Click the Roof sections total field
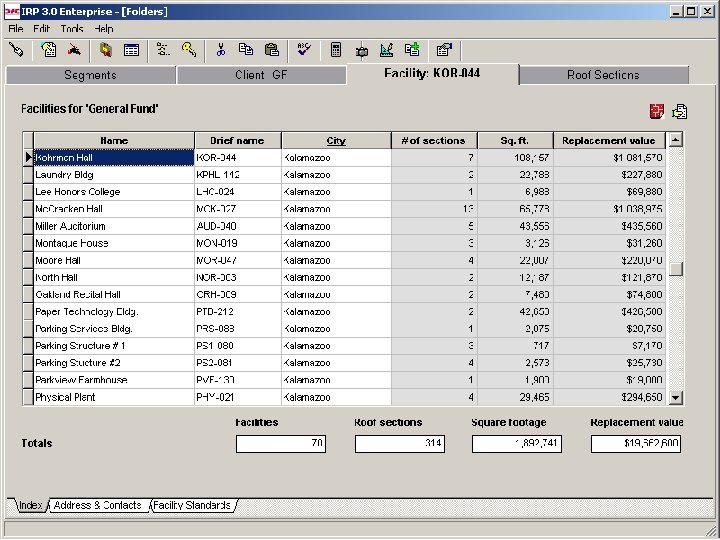This screenshot has height=540, width=720. click(x=399, y=444)
